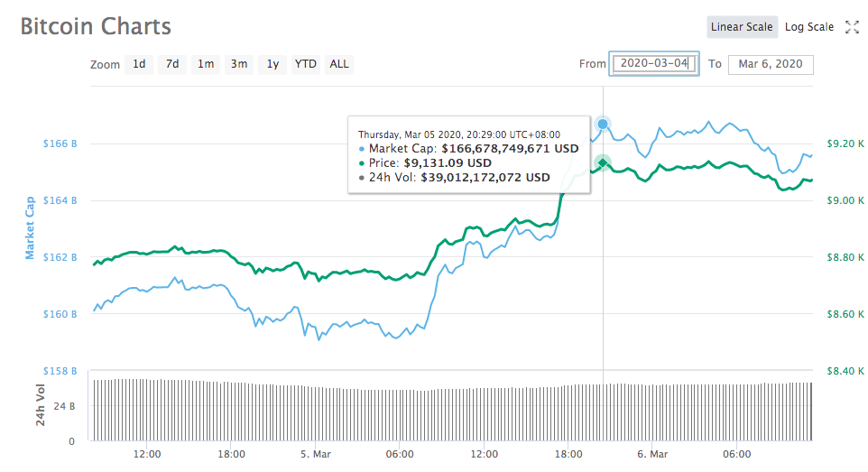
Task: Click the $9.00 K price label
Action: click(x=845, y=200)
